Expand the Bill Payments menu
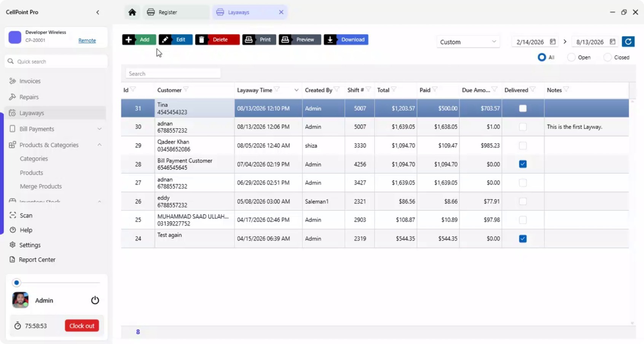This screenshot has height=344, width=644. coord(56,129)
